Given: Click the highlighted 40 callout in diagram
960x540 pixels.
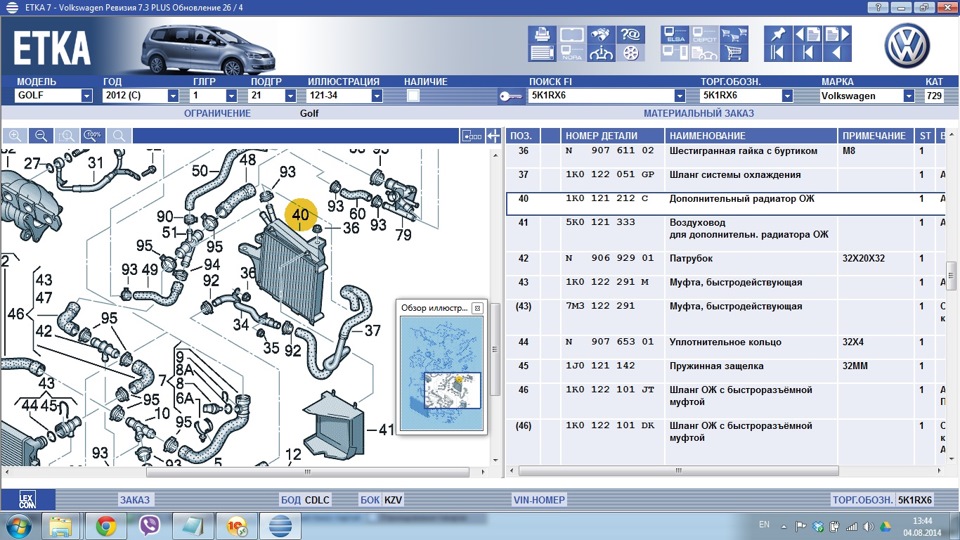Looking at the screenshot, I should pyautogui.click(x=301, y=214).
